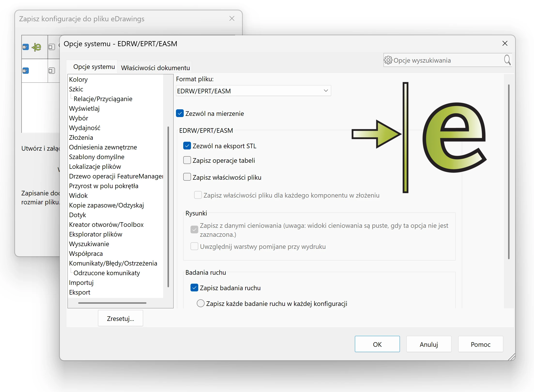Click second row layout icon in eDrawings dialog

[52, 71]
